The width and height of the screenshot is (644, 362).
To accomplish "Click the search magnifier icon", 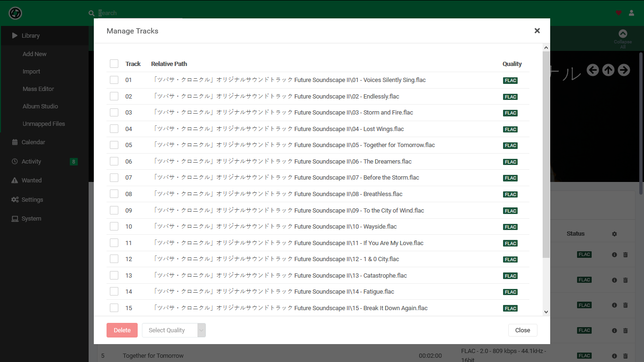I will [x=91, y=13].
